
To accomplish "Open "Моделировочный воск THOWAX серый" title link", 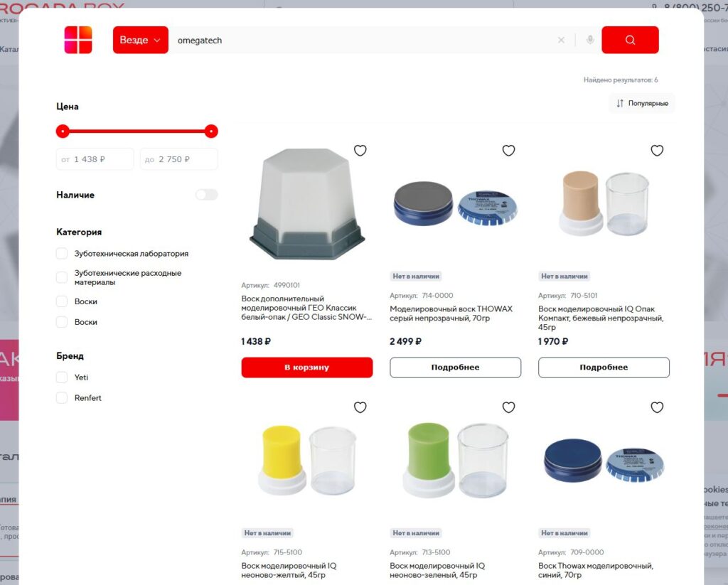I will tap(451, 313).
